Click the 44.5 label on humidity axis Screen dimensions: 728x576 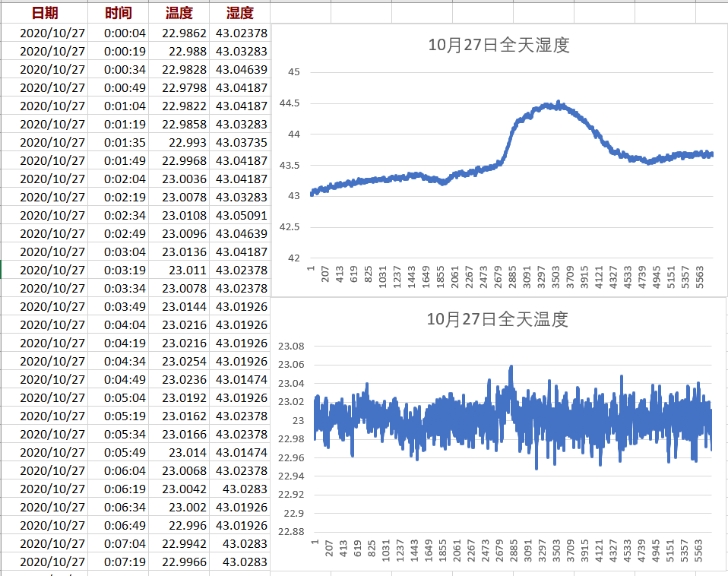click(x=290, y=103)
